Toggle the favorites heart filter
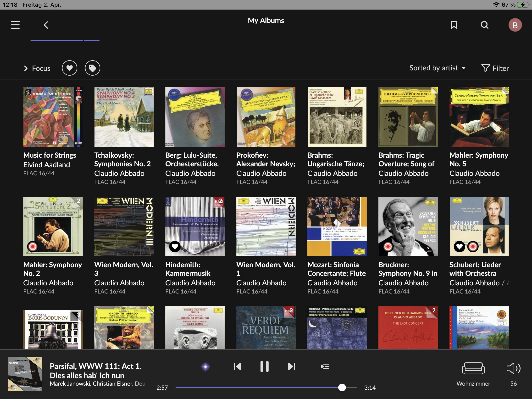The image size is (532, 399). (x=70, y=68)
